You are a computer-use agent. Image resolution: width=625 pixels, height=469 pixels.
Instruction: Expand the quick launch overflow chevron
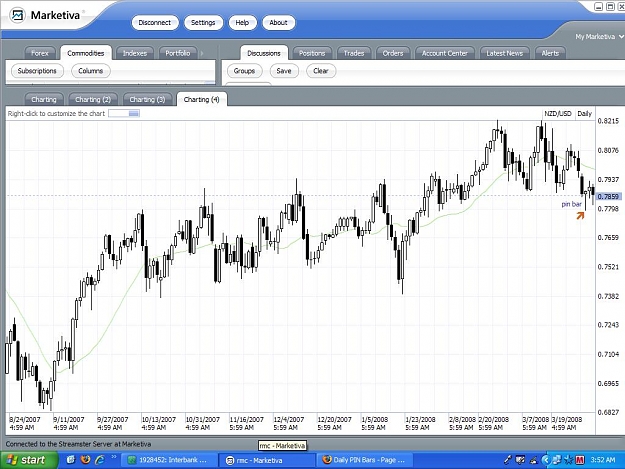pyautogui.click(x=114, y=457)
